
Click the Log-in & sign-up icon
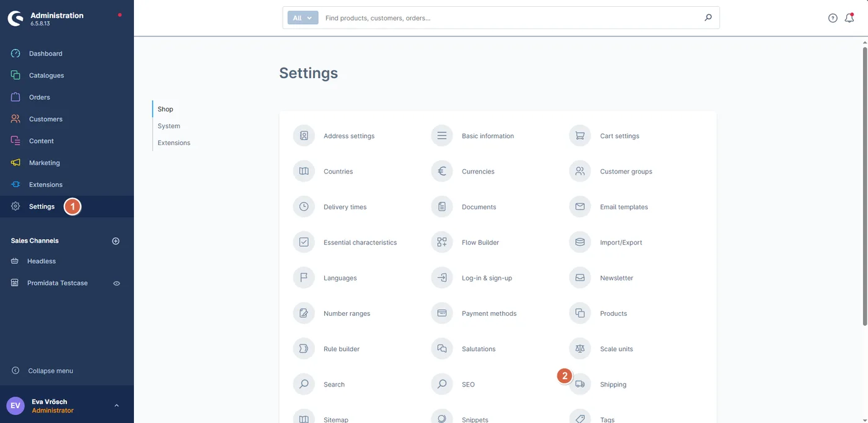point(442,278)
